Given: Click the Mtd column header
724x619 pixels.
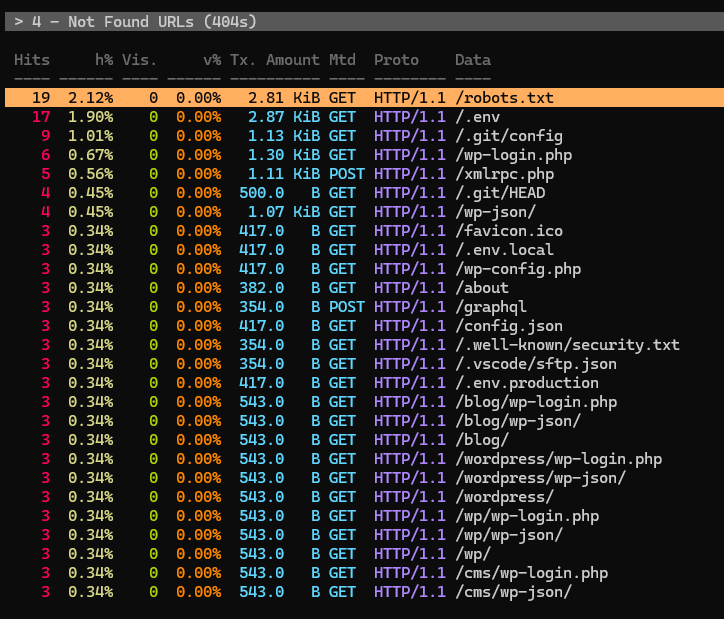Looking at the screenshot, I should coord(342,60).
